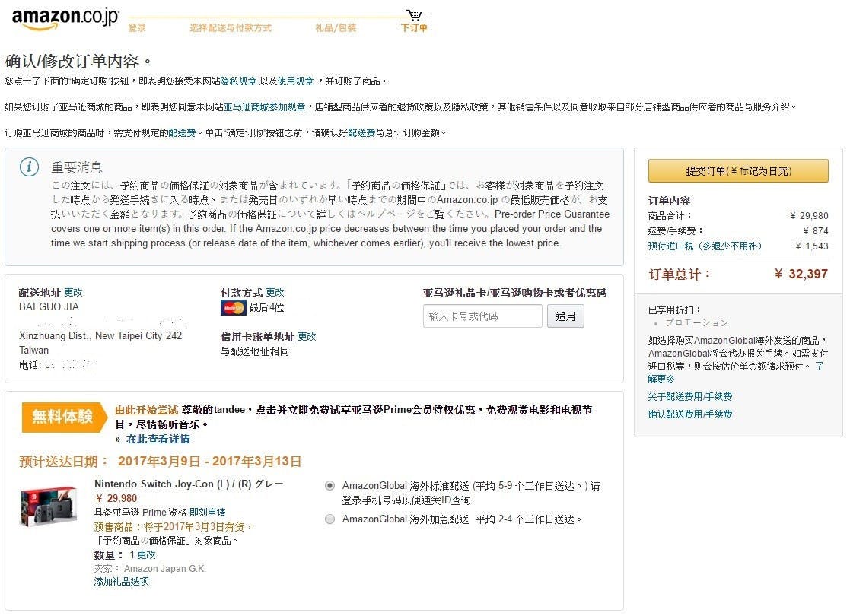Open the 使用规章 link
The height and width of the screenshot is (616, 850).
click(295, 81)
